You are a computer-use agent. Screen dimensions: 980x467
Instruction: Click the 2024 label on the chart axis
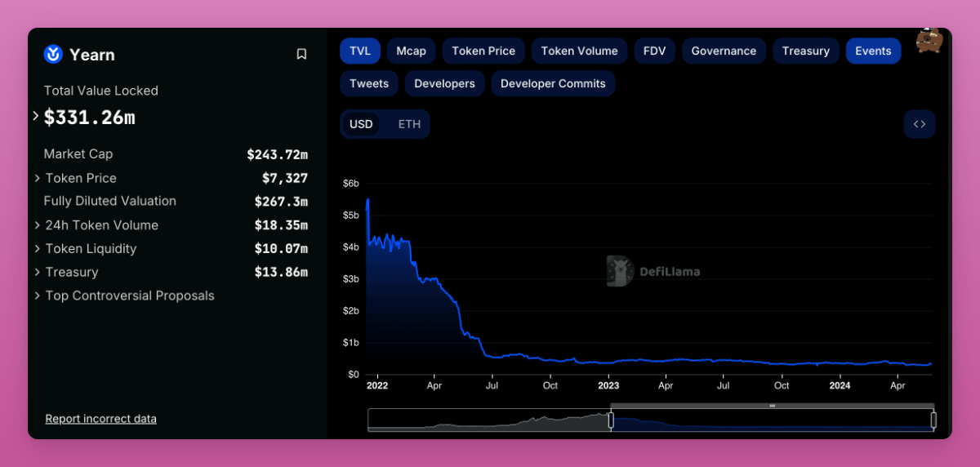click(840, 385)
